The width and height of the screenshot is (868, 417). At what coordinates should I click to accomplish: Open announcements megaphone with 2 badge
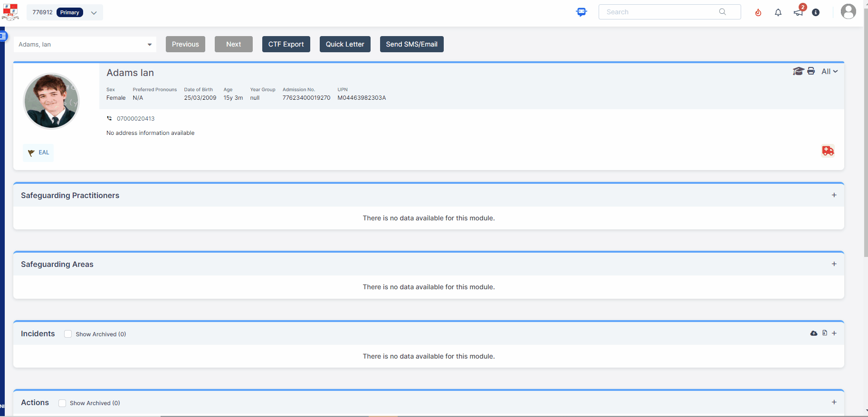tap(799, 11)
